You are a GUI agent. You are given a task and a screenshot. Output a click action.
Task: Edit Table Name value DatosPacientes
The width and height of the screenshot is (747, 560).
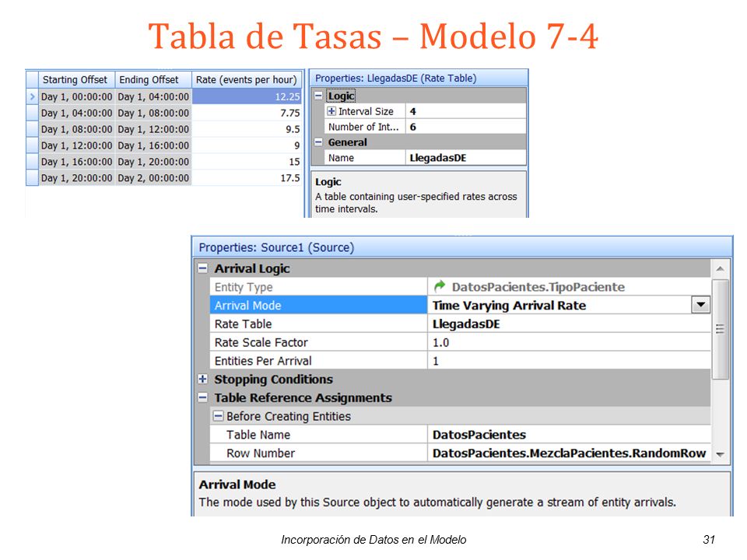click(569, 434)
